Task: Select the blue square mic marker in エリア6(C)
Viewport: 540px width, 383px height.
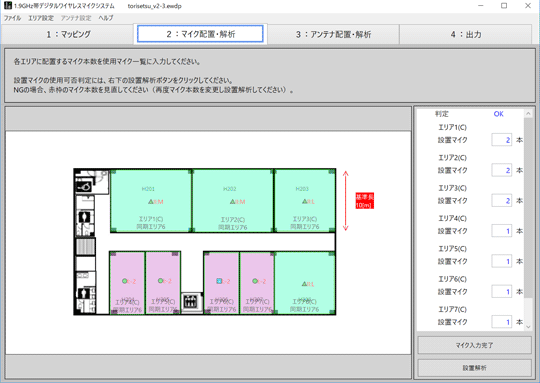Action: pyautogui.click(x=219, y=281)
